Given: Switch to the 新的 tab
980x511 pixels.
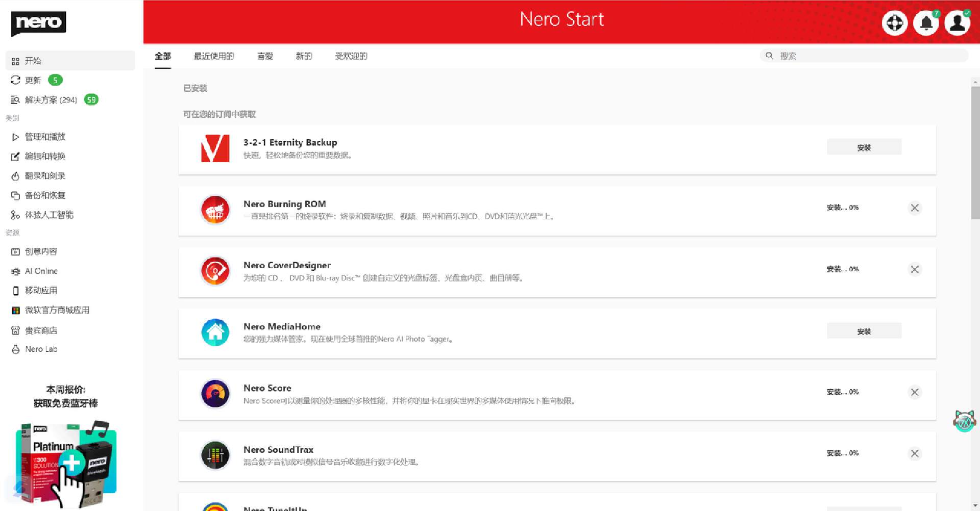Looking at the screenshot, I should pos(304,56).
